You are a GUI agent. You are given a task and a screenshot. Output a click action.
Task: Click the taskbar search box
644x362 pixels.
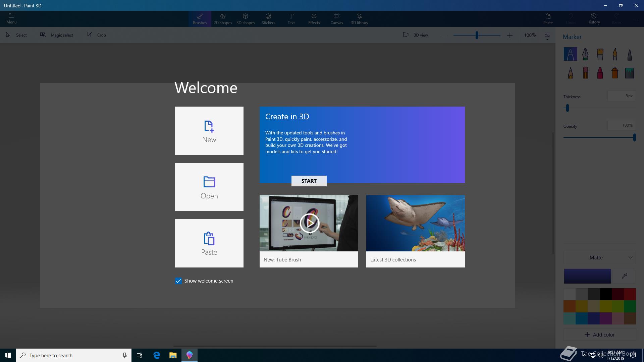tap(74, 355)
